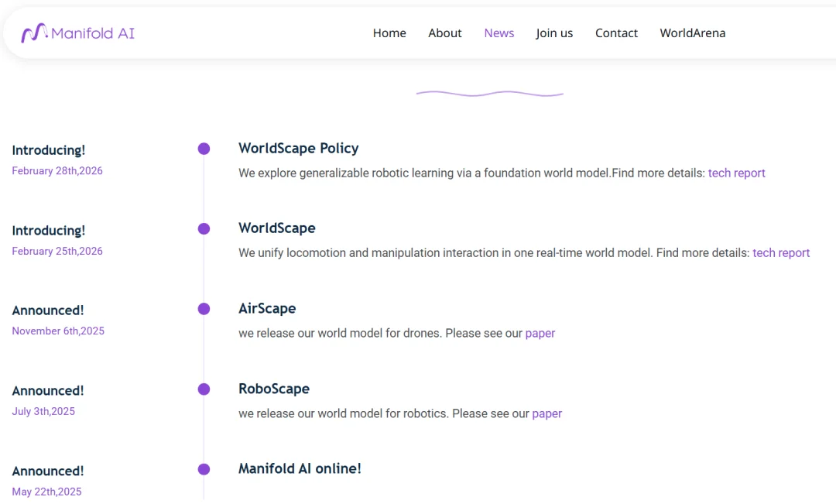Click the Manifold AI logo icon
The height and width of the screenshot is (504, 836).
[x=35, y=33]
